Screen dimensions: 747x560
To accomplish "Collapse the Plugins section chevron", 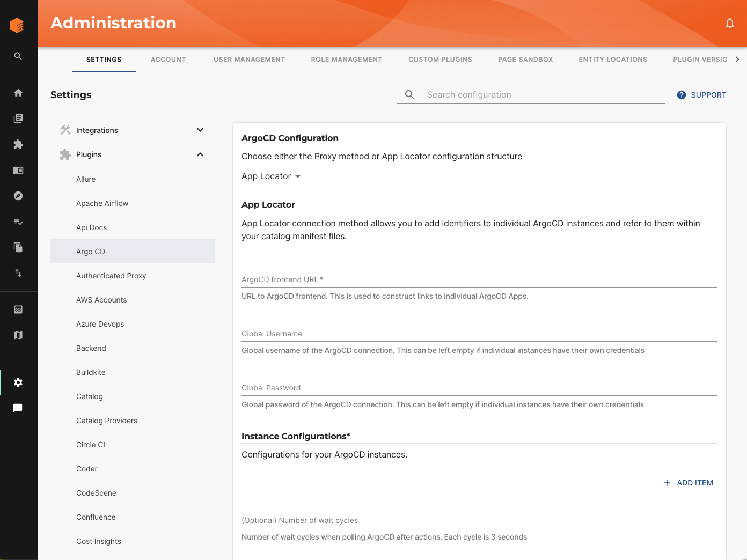I will [200, 154].
